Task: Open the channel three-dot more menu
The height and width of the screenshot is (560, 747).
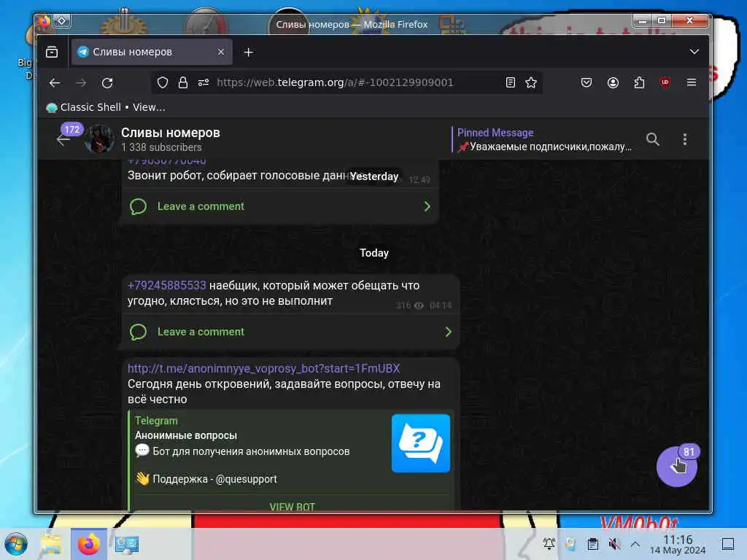Action: (684, 139)
